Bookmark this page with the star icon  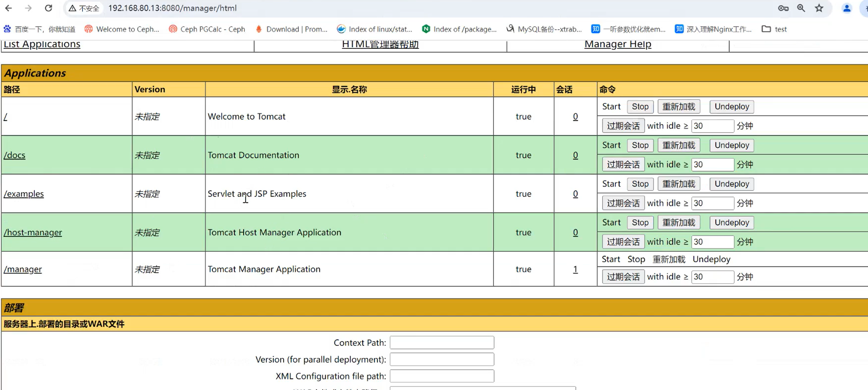pyautogui.click(x=819, y=8)
